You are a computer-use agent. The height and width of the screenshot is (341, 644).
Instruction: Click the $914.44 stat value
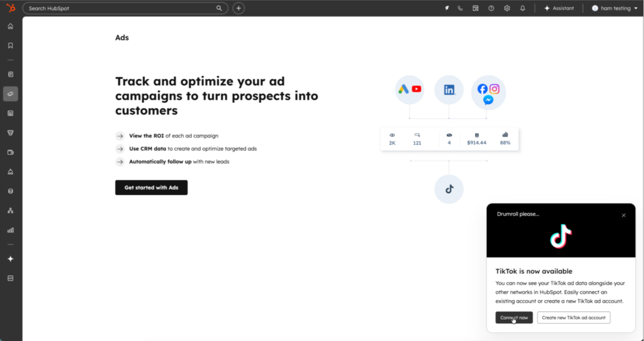point(476,143)
